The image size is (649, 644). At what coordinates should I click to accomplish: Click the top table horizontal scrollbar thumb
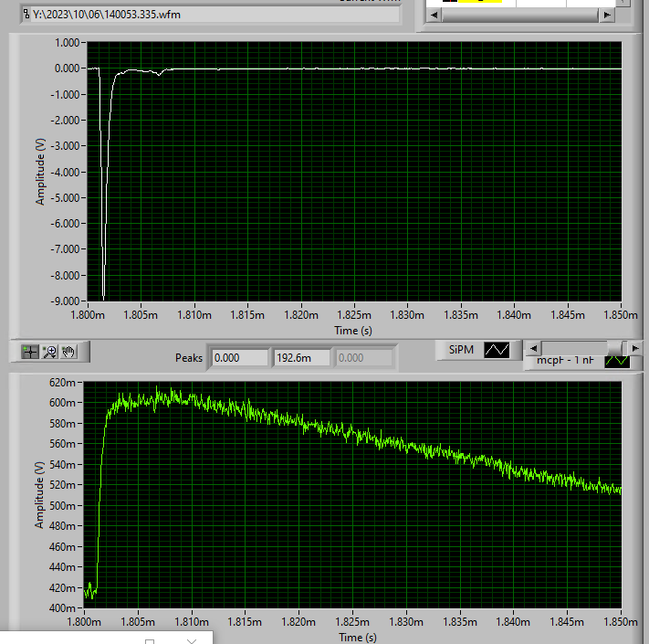[x=520, y=15]
